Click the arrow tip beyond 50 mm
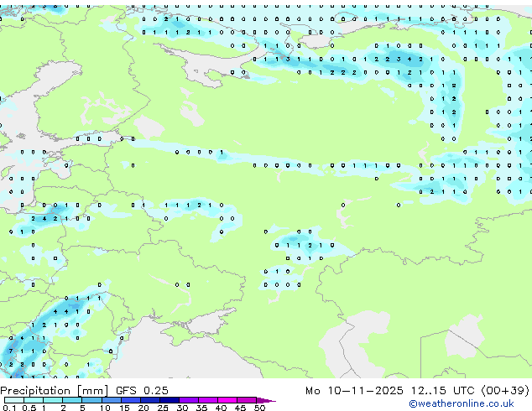 tap(266, 401)
